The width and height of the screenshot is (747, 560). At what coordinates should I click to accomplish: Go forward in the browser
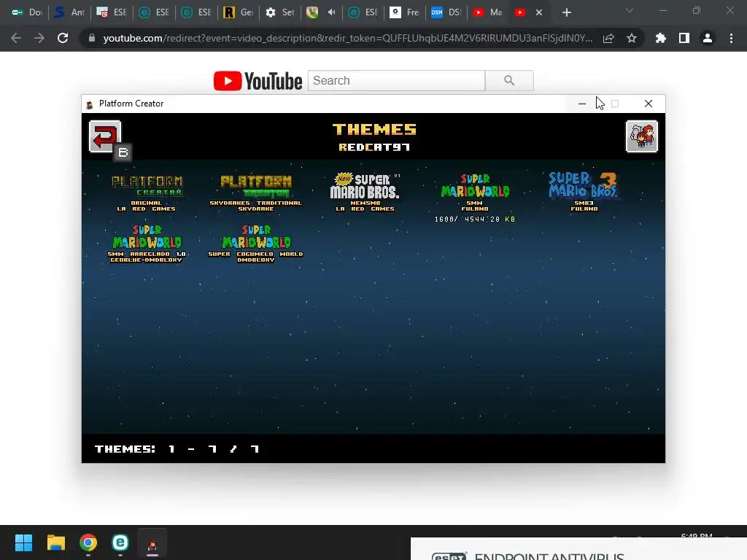[x=39, y=38]
